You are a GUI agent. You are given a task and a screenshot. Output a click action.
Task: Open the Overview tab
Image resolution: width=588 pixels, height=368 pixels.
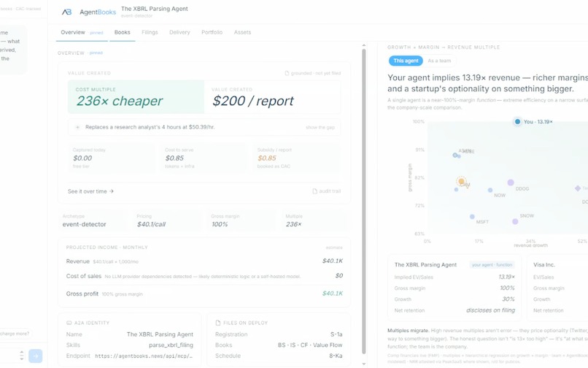click(x=73, y=32)
